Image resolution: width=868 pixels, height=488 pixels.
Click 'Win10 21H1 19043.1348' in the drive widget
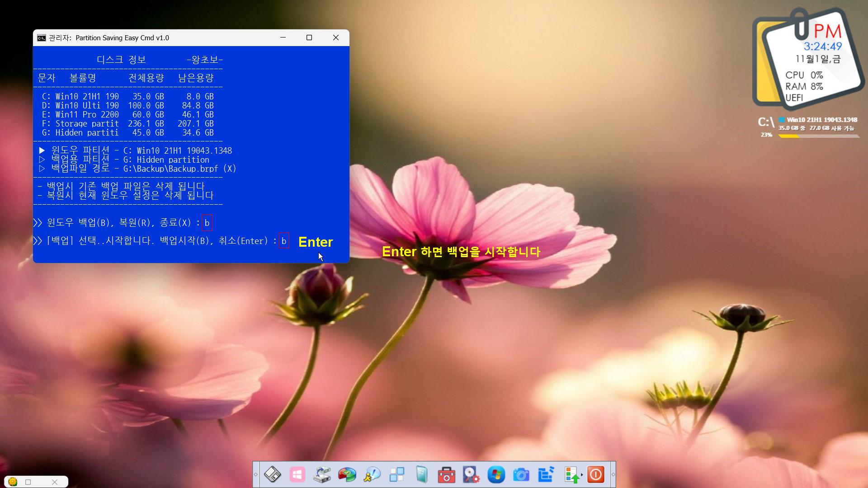(822, 120)
